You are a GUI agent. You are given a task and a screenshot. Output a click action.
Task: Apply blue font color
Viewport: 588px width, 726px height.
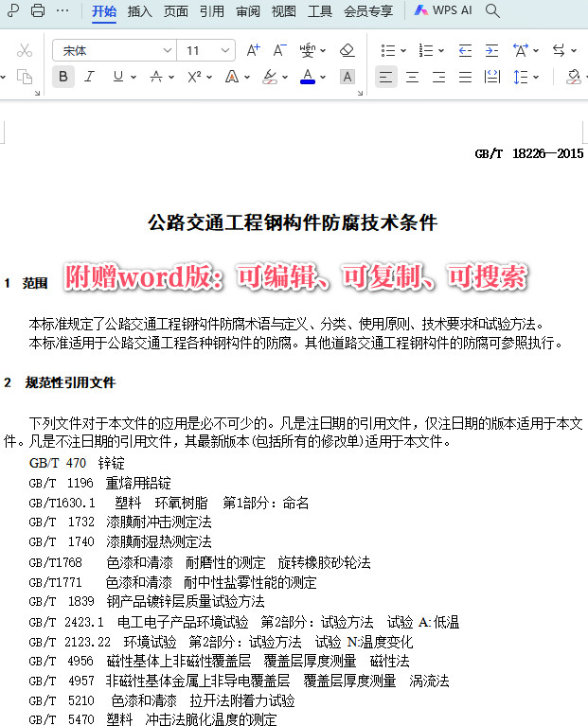(308, 77)
